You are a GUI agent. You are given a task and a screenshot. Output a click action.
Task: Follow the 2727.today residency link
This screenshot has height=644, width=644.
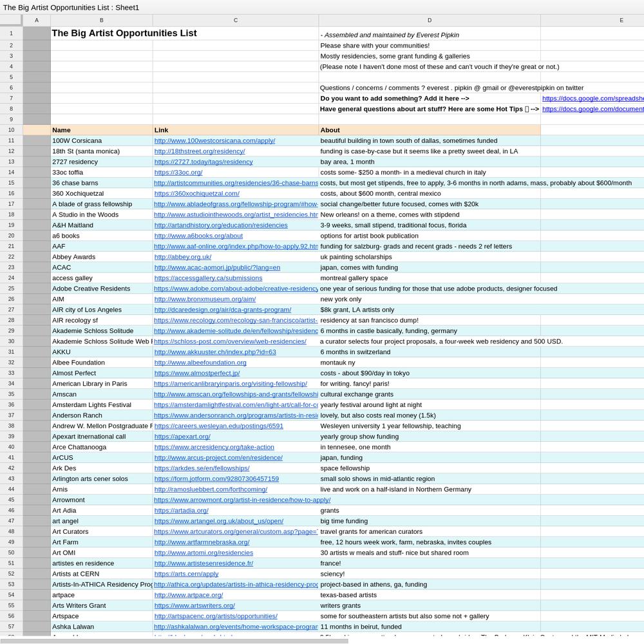pyautogui.click(x=204, y=162)
